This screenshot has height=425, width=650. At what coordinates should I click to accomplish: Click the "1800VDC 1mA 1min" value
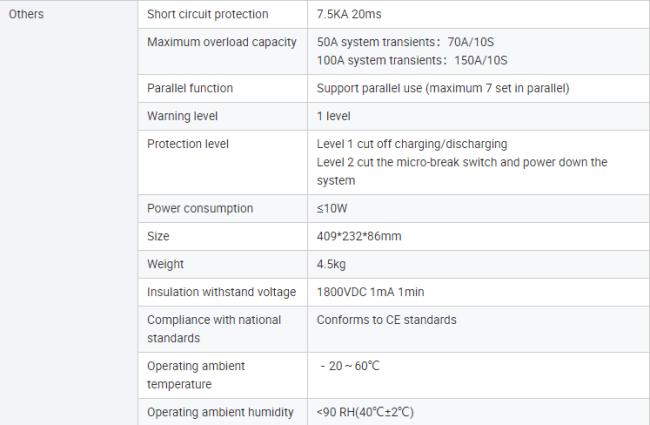pos(369,292)
